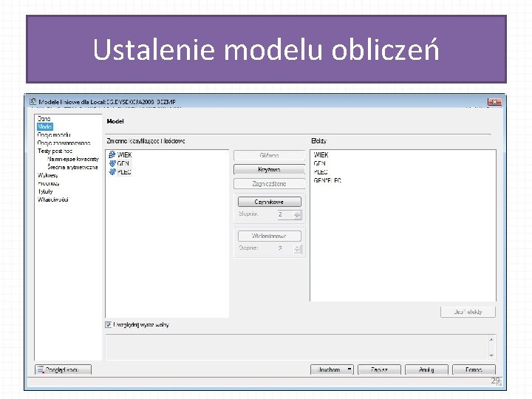Click scrollbar up arrow in the notes box
Viewport: 532px width, 399px height.
point(491,339)
